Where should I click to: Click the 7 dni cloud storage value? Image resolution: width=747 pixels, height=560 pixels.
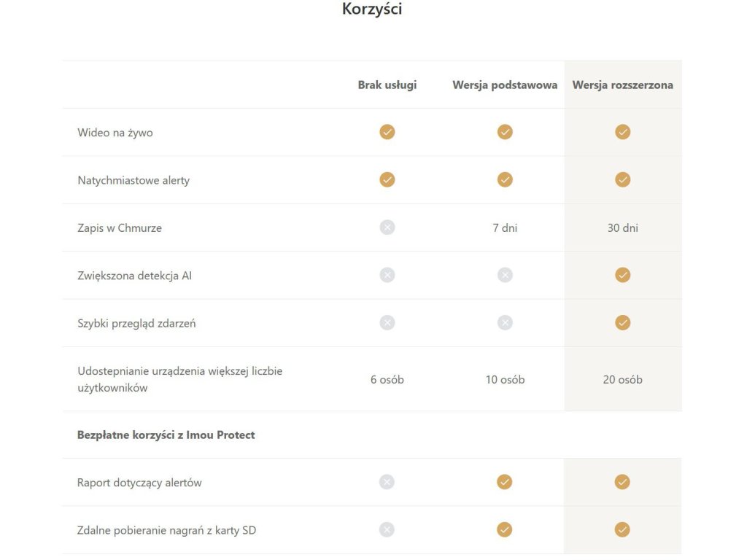coord(505,227)
